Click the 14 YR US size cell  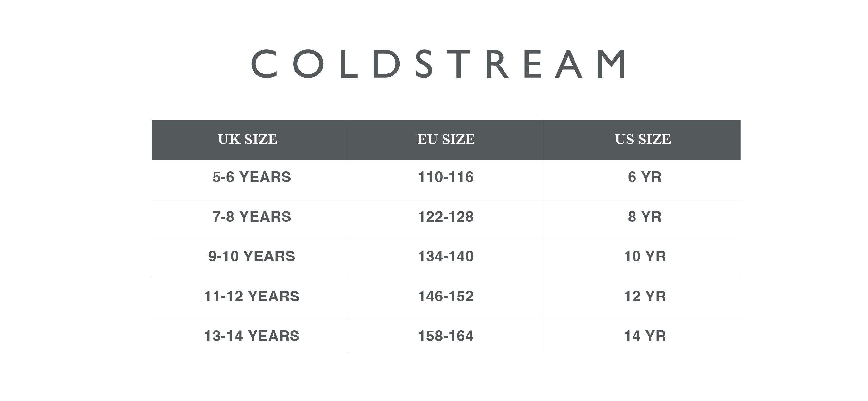tap(645, 336)
